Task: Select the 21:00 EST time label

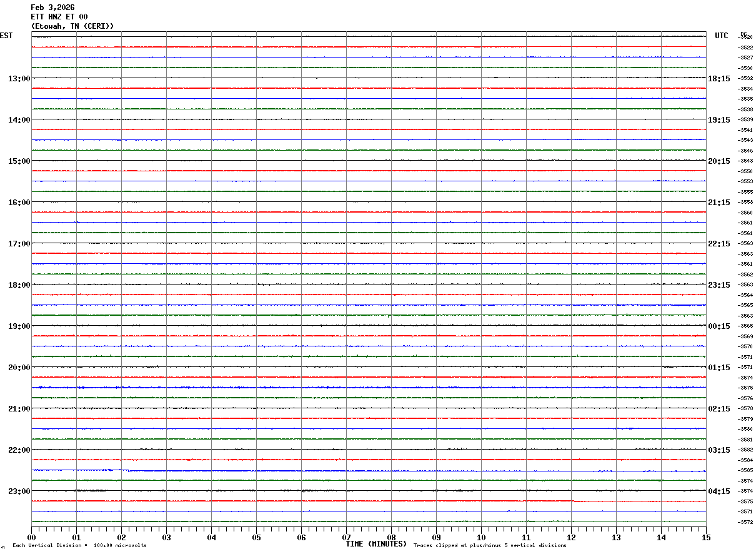Action: [19, 409]
